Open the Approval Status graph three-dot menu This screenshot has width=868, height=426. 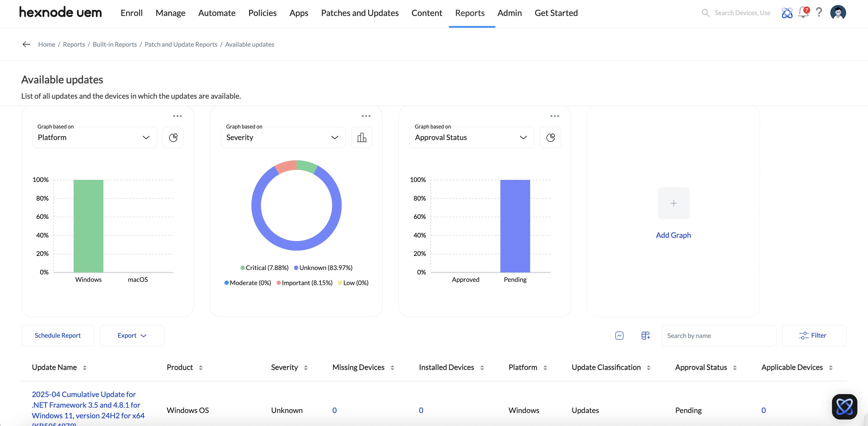click(x=555, y=116)
